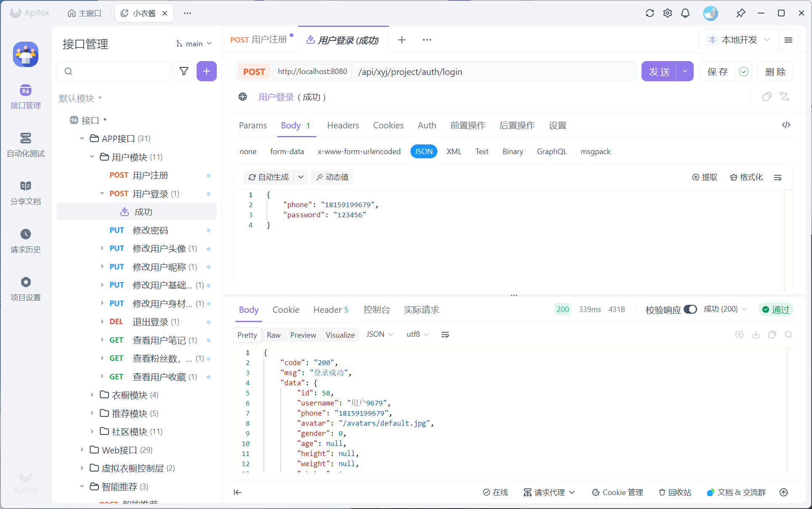The height and width of the screenshot is (509, 812).
Task: Switch to the 控制台 response tab
Action: (376, 310)
